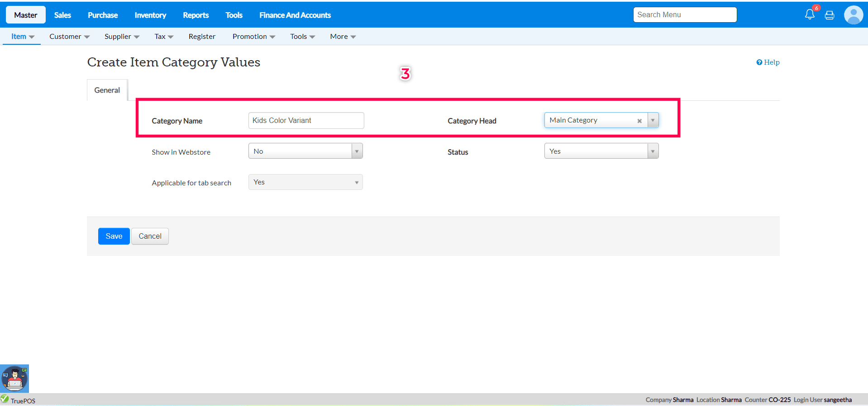This screenshot has height=406, width=868.
Task: Open the Status dropdown
Action: coord(652,151)
